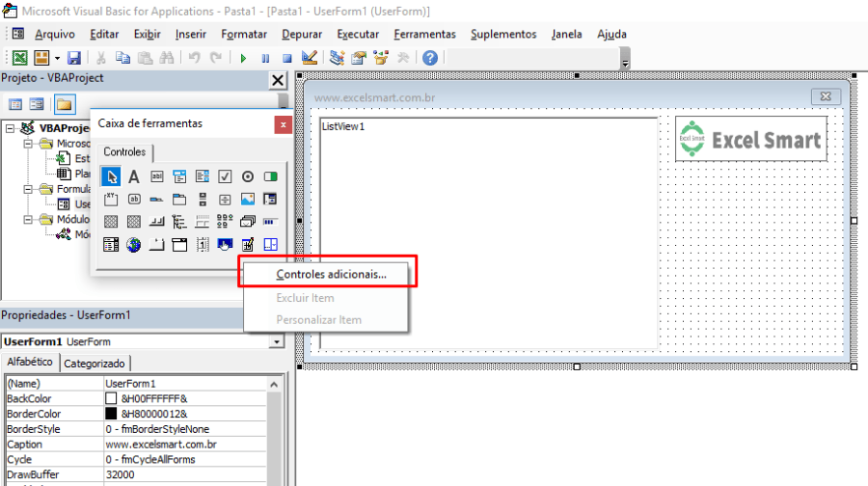Open the UserForm1 object selector dropdown in Properties
The height and width of the screenshot is (486, 868).
coord(276,342)
